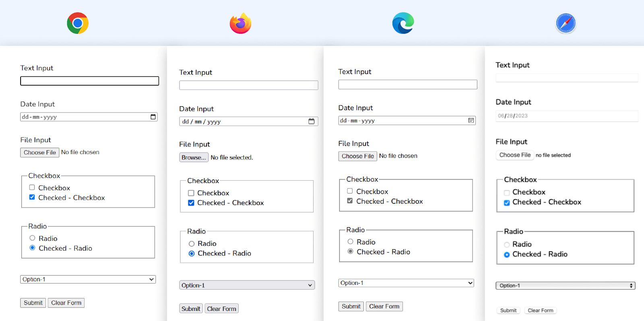Click the Google Chrome logo icon

[x=78, y=23]
